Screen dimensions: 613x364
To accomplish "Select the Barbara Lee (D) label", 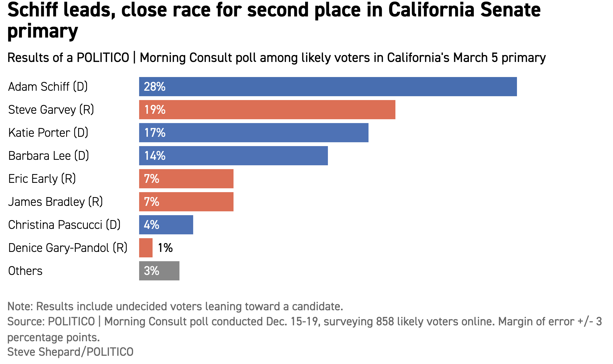I will tap(49, 156).
